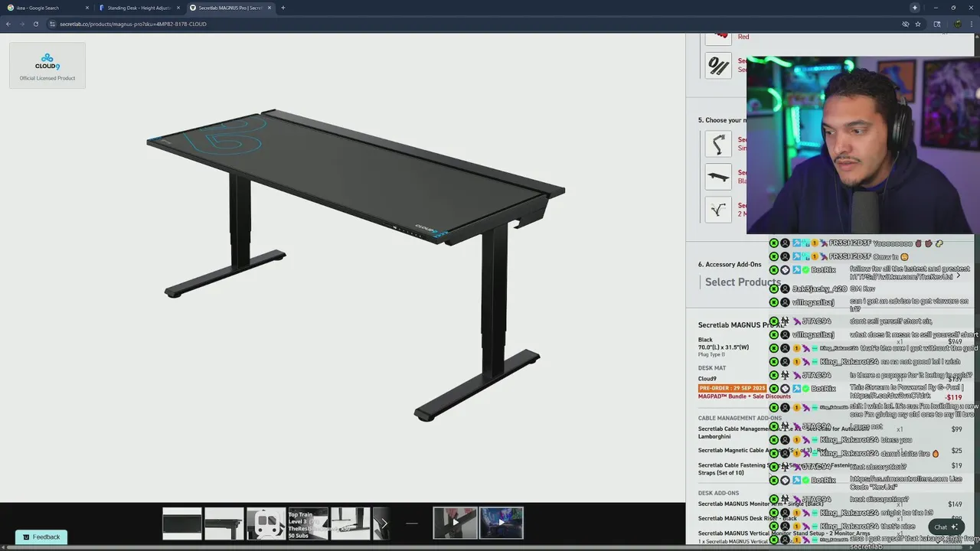Click the eye-slash tracking icon in address bar
This screenshot has height=551, width=980.
click(x=905, y=24)
